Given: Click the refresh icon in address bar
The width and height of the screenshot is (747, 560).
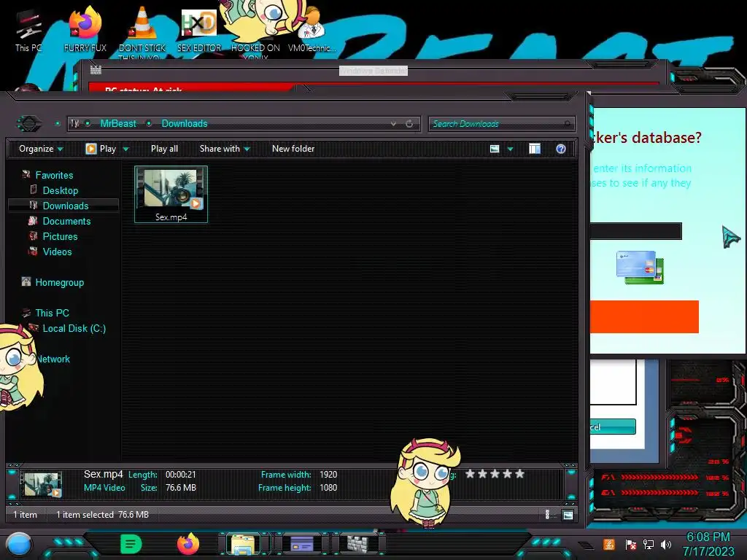Looking at the screenshot, I should 409,124.
